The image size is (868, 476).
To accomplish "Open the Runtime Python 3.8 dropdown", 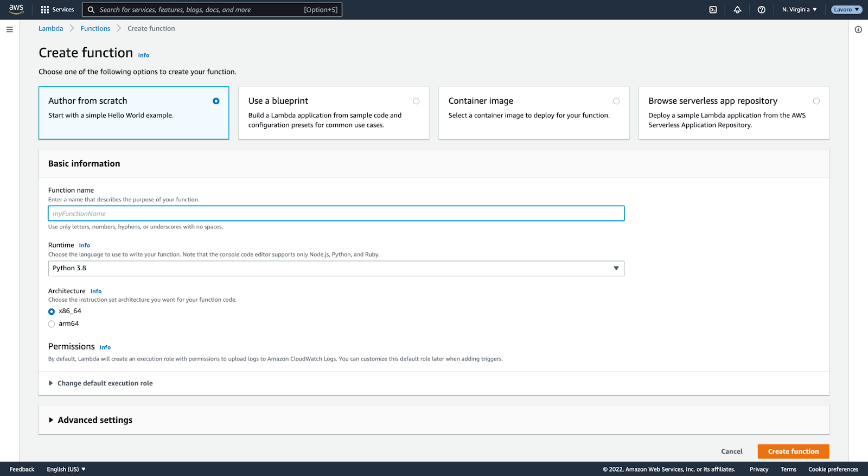I will coord(336,268).
